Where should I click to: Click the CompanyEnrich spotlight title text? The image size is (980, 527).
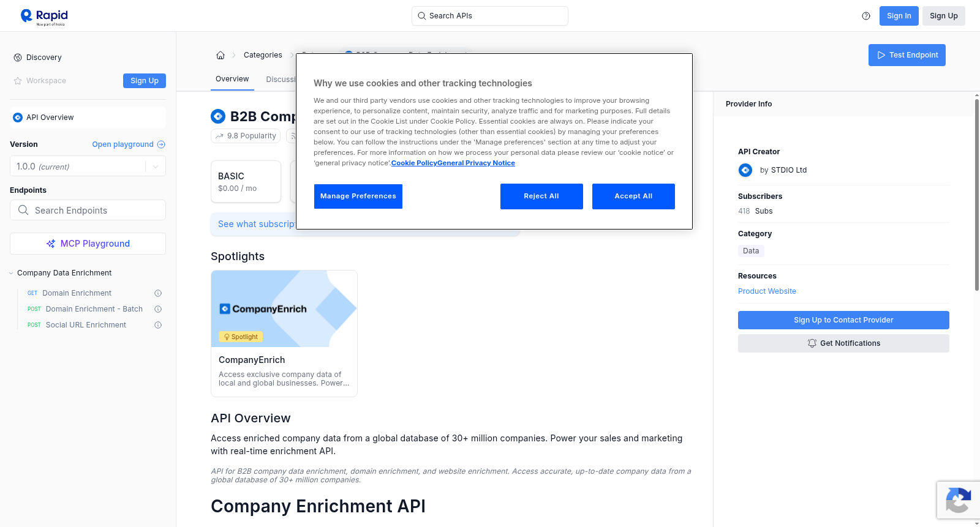(252, 360)
